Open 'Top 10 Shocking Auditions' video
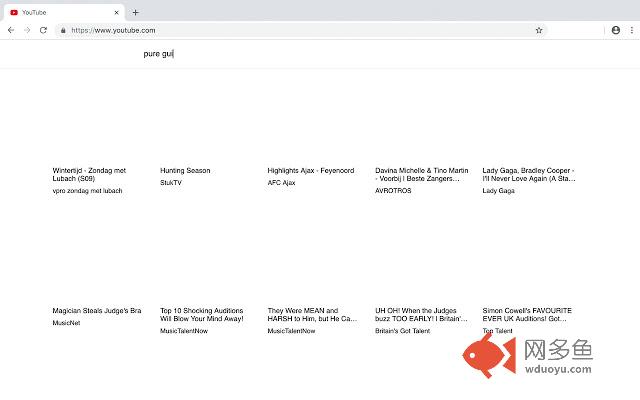This screenshot has width=640, height=400. pos(201,315)
